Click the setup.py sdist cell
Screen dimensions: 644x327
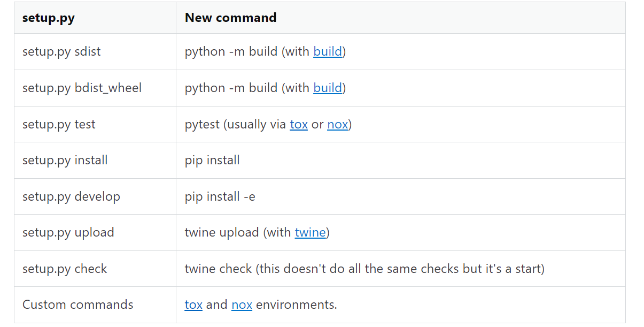click(x=61, y=51)
